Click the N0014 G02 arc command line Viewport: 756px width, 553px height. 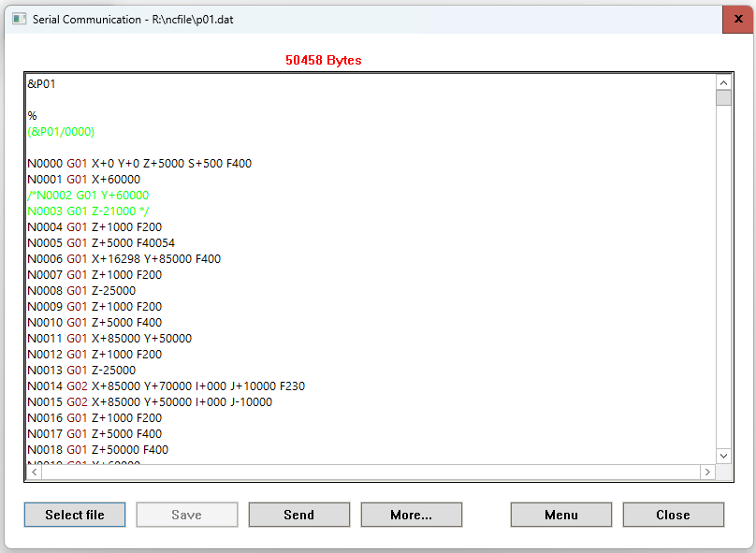166,386
